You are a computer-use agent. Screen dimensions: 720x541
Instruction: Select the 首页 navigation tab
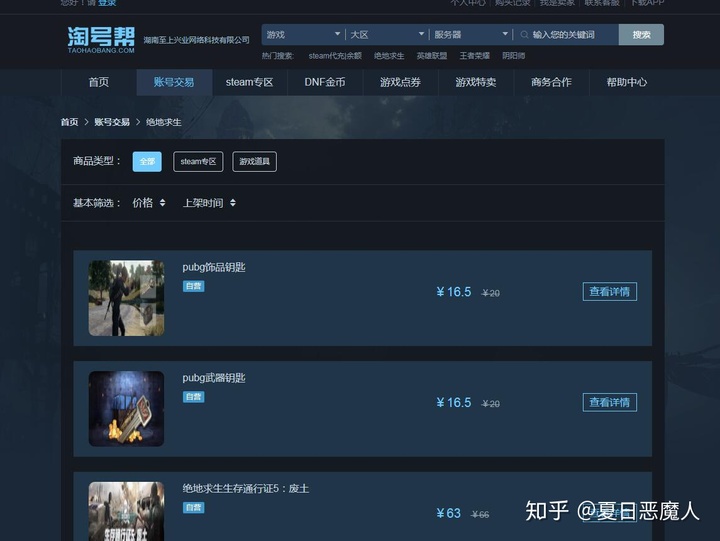99,82
